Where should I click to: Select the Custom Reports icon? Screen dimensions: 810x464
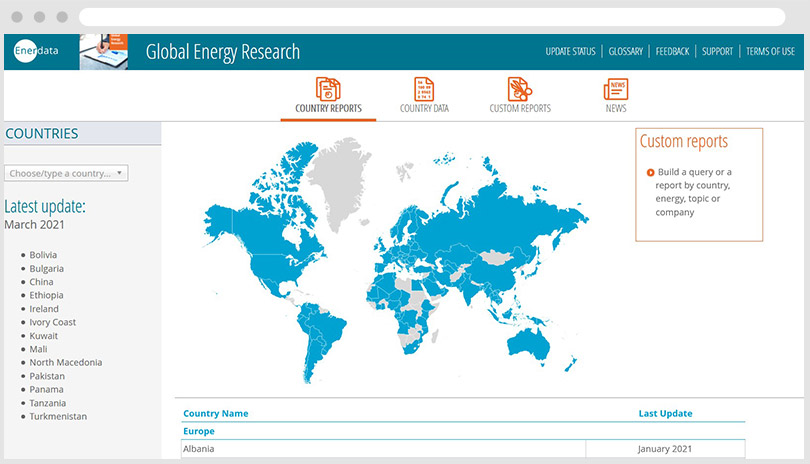519,89
